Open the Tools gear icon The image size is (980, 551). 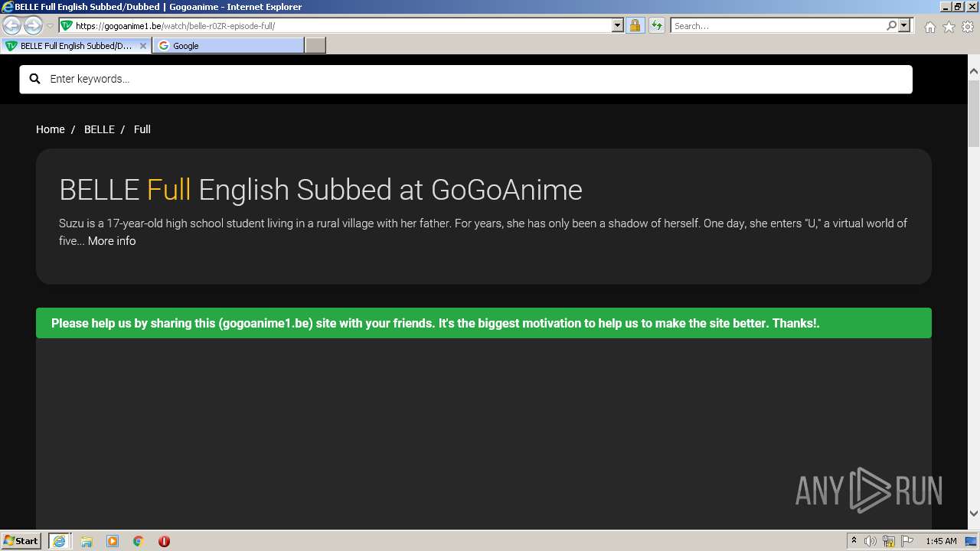click(968, 27)
